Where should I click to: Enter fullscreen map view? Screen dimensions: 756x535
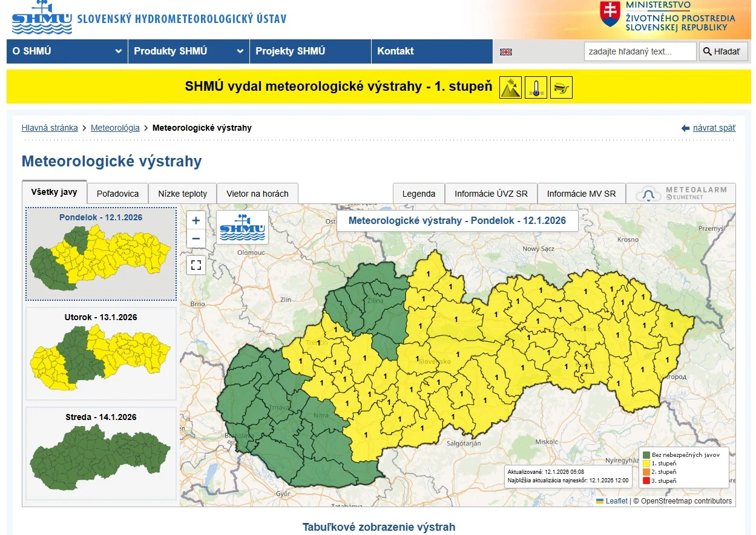(x=196, y=264)
